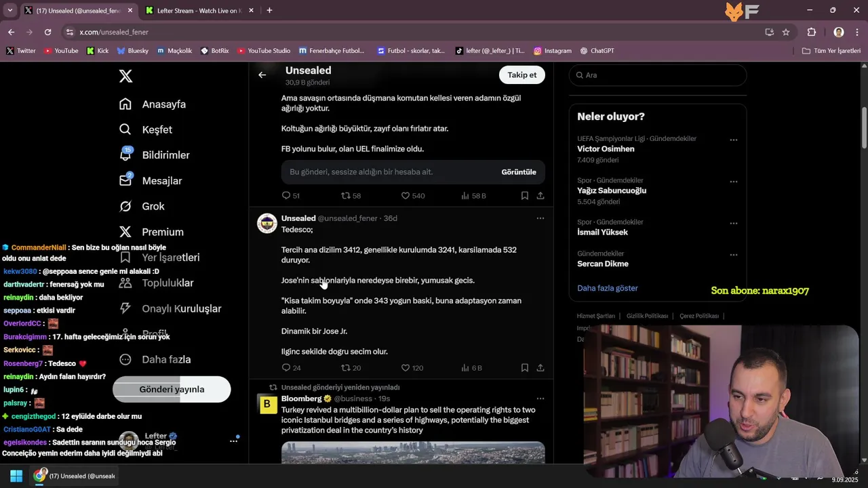
Task: More options for Yağız Sabuncuoğlu trend
Action: pyautogui.click(x=734, y=182)
